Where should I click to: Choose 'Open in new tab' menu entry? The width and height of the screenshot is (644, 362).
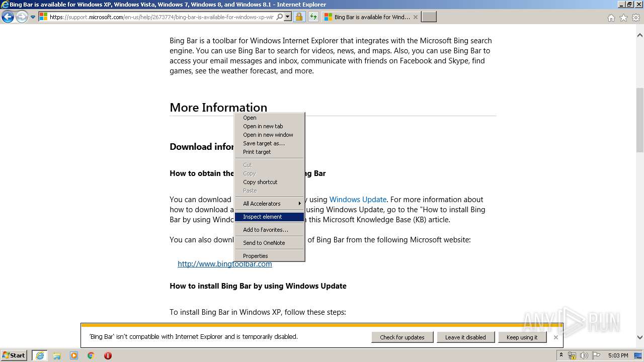(270, 126)
